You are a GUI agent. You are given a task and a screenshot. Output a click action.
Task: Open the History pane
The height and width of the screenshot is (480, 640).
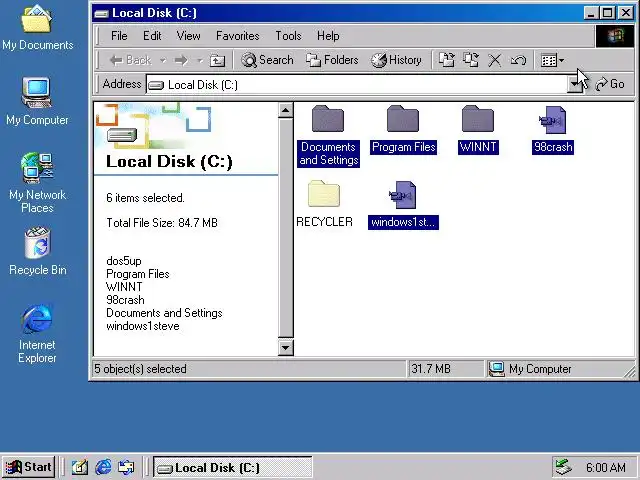(396, 60)
